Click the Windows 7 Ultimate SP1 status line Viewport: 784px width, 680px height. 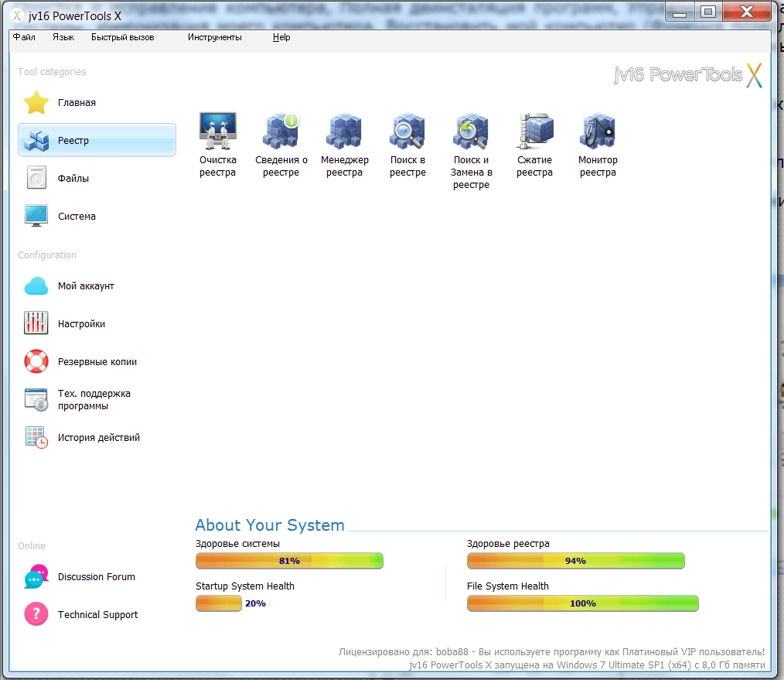587,665
